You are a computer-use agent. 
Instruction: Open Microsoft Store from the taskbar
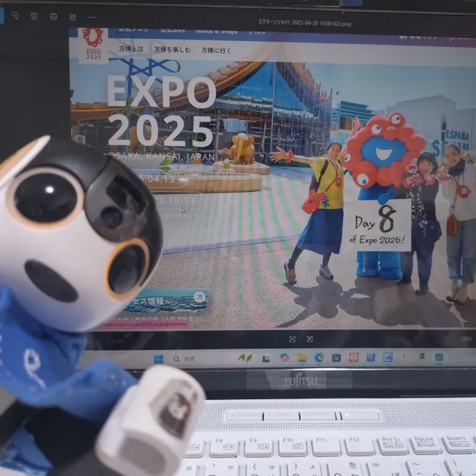tap(336, 358)
